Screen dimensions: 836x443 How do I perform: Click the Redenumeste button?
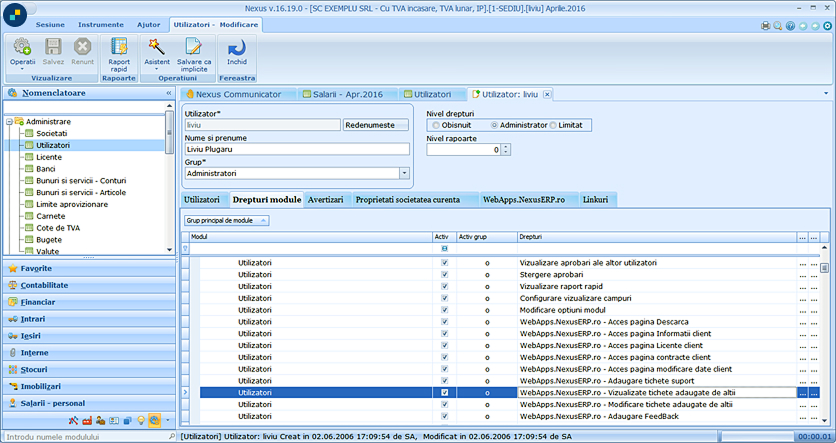tap(376, 125)
